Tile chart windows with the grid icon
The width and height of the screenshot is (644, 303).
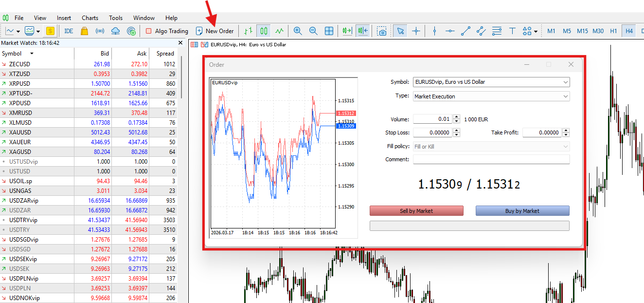click(329, 31)
